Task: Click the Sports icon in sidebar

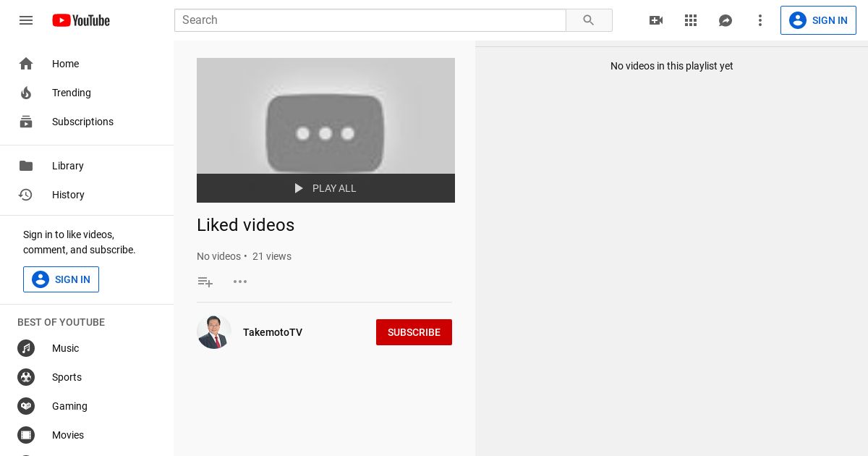Action: click(x=26, y=377)
